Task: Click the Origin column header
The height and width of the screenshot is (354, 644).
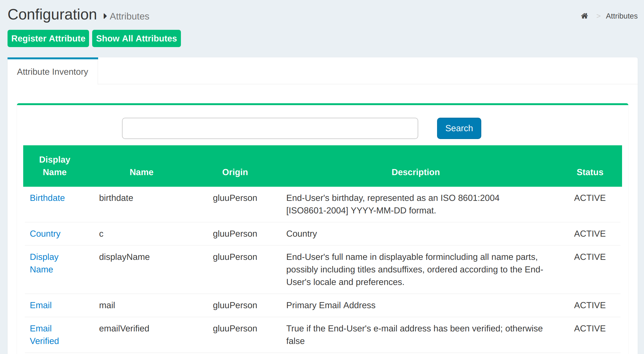Action: [x=235, y=172]
